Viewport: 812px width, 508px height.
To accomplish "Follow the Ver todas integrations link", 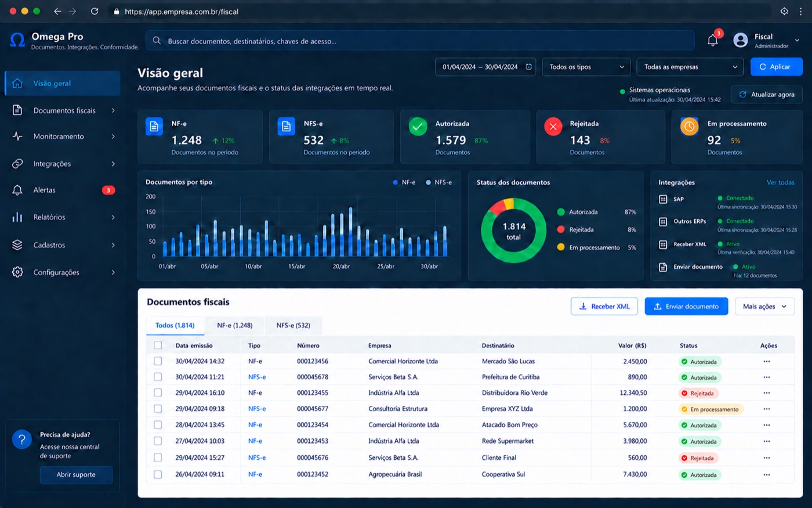I will 781,182.
